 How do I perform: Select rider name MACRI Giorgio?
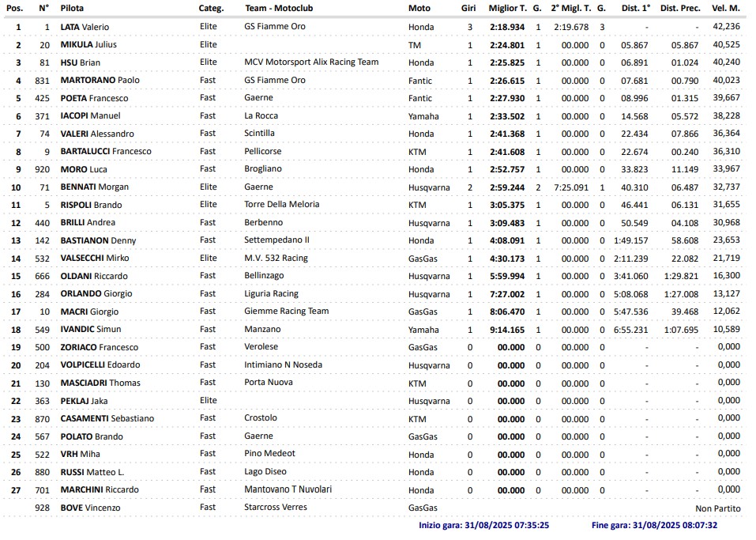[x=90, y=312]
